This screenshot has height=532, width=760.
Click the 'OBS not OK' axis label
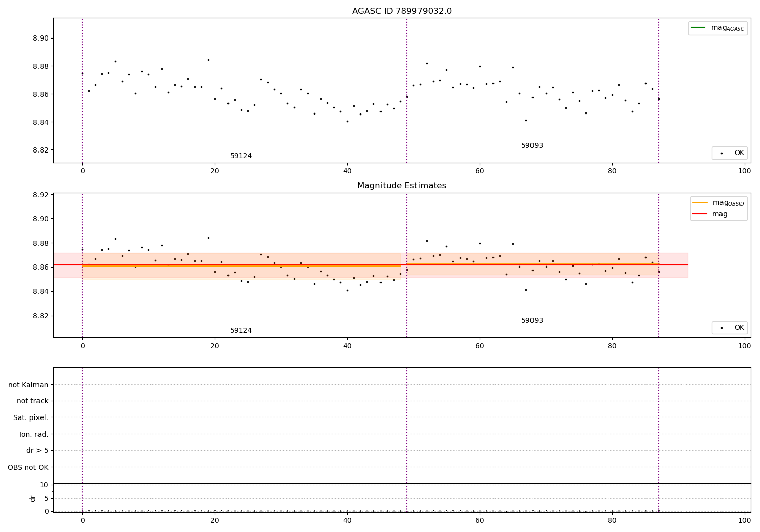pyautogui.click(x=28, y=467)
